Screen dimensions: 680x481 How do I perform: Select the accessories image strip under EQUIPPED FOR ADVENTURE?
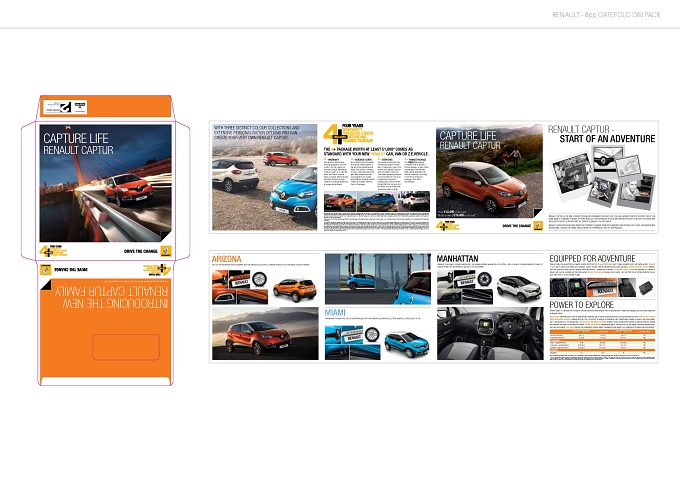point(602,288)
